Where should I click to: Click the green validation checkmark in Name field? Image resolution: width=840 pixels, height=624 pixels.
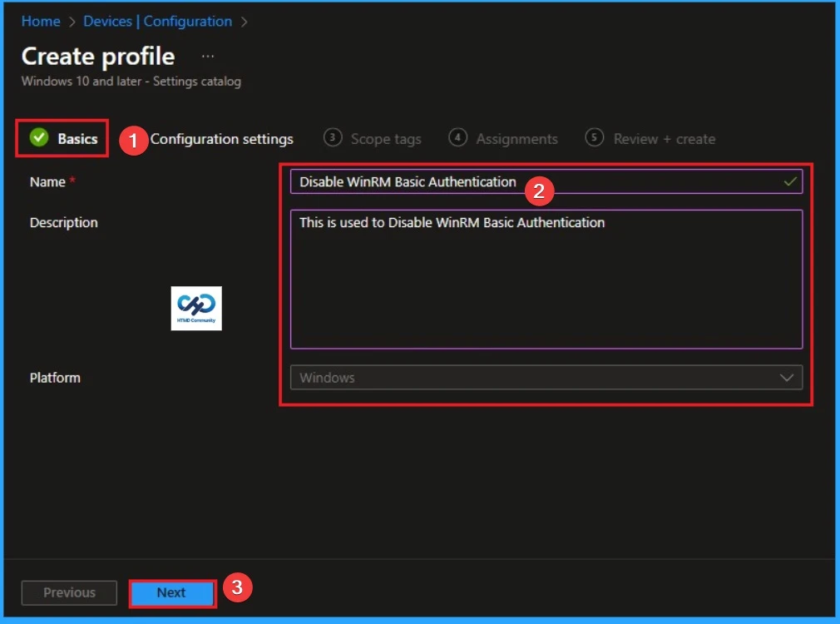(x=792, y=181)
